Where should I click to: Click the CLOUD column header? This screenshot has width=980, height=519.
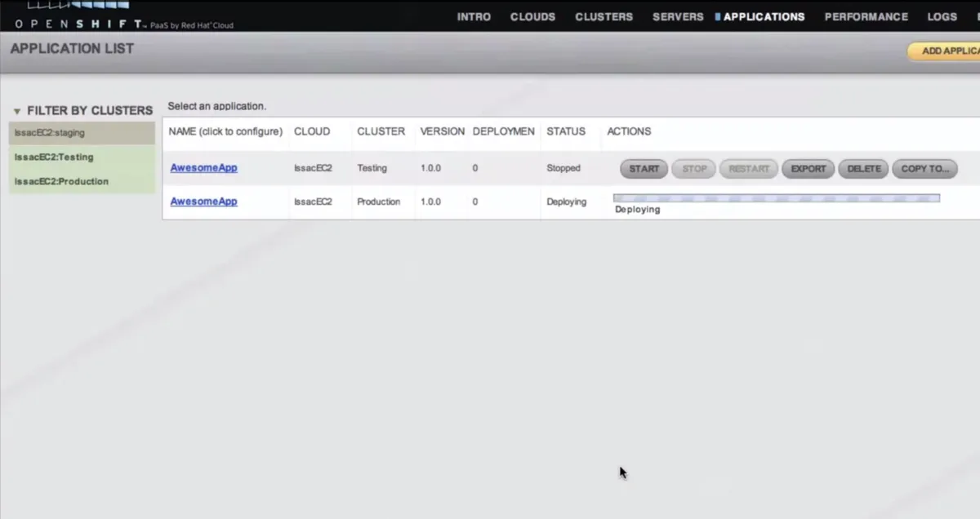click(x=312, y=131)
